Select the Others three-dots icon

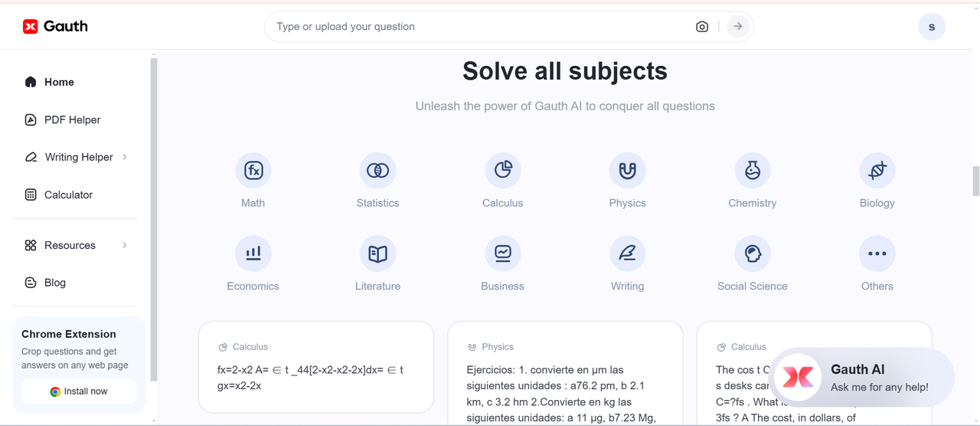click(877, 254)
